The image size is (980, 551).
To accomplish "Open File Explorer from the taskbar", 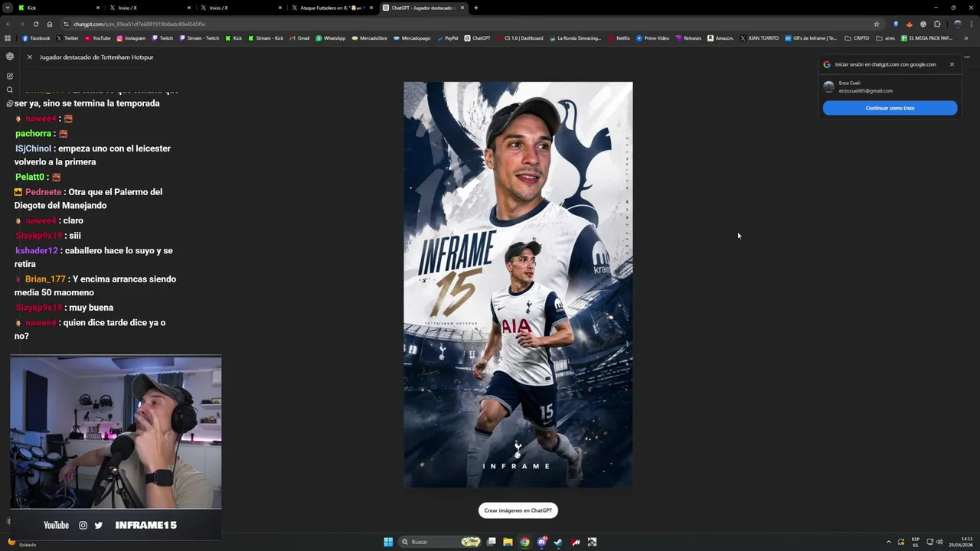I will click(x=508, y=542).
